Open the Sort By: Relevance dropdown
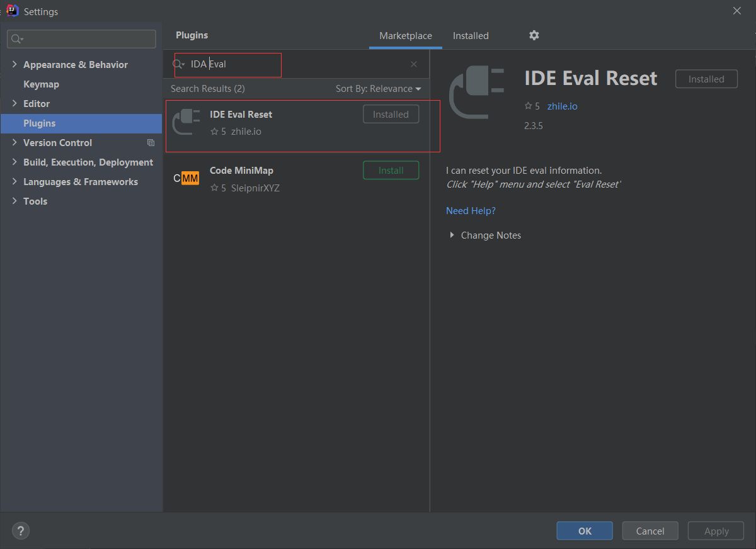This screenshot has height=549, width=756. pos(378,89)
